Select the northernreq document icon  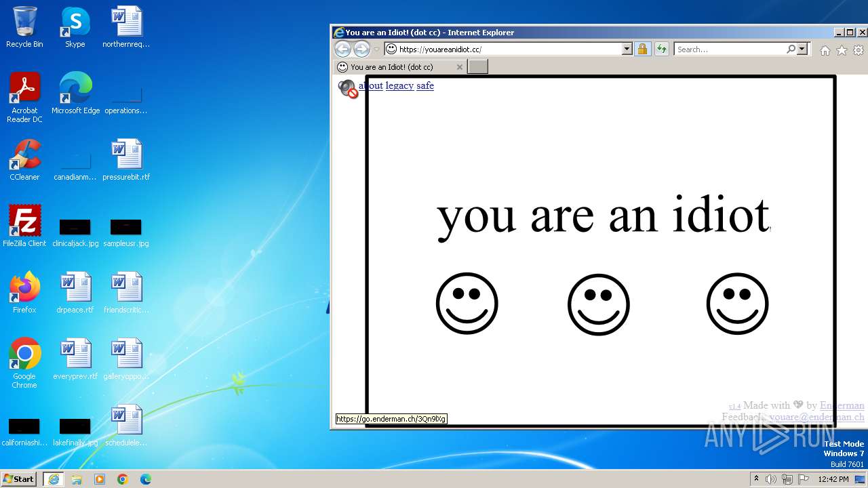point(126,27)
